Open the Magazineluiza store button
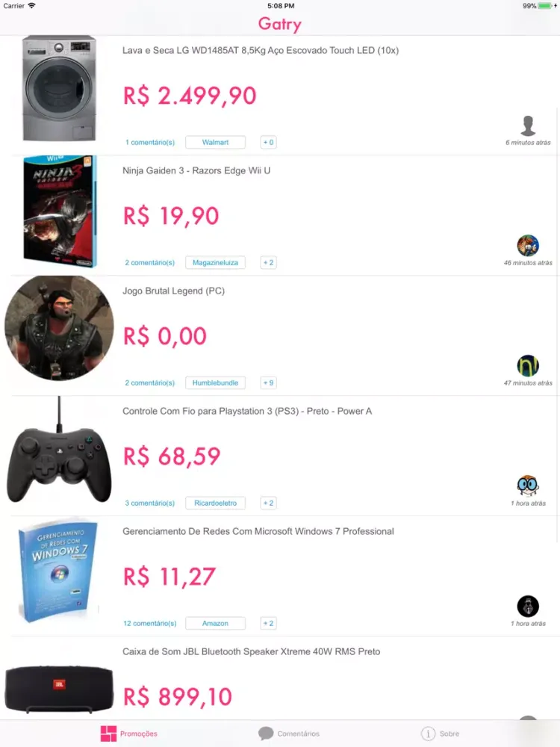The image size is (560, 747). click(215, 262)
